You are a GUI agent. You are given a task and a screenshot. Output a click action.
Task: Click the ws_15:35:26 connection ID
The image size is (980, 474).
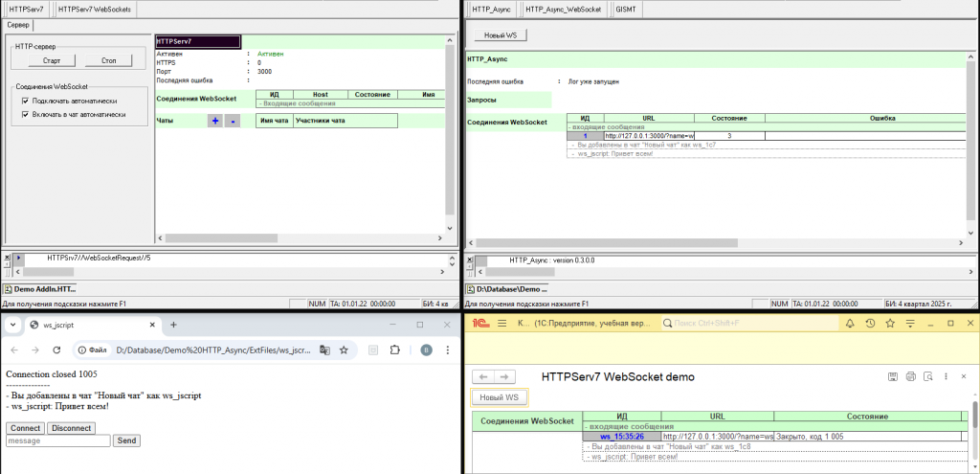click(x=621, y=437)
